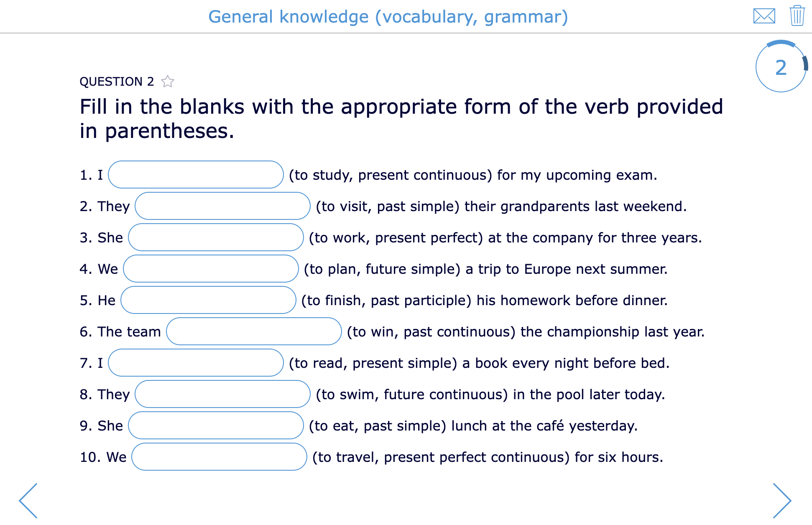
Task: Click the 'to swim' future continuous blank
Action: (x=222, y=394)
